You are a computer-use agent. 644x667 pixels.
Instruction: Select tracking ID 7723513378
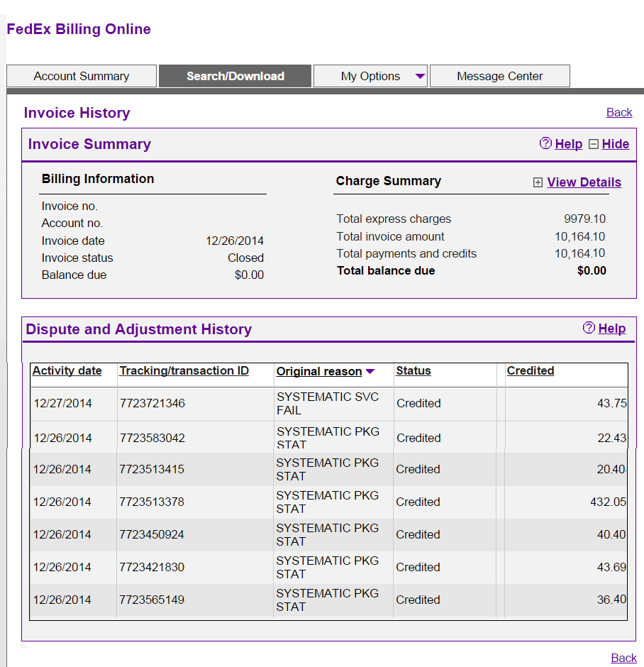[x=152, y=502]
